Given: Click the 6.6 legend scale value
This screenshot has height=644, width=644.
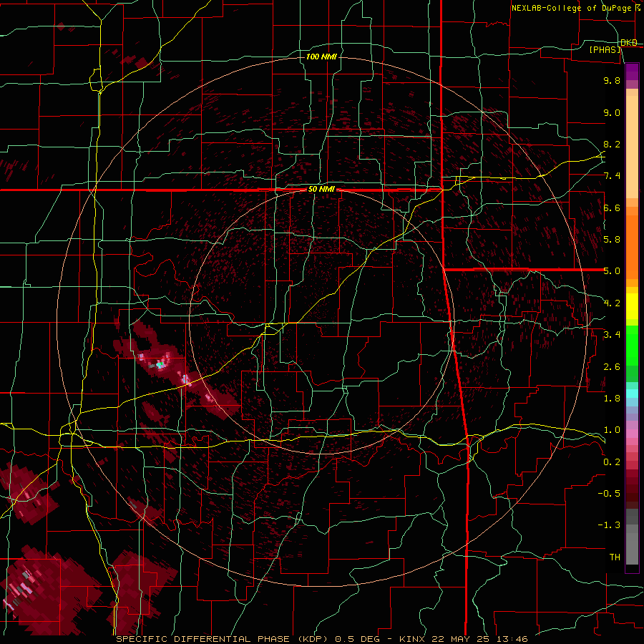Looking at the screenshot, I should 612,208.
